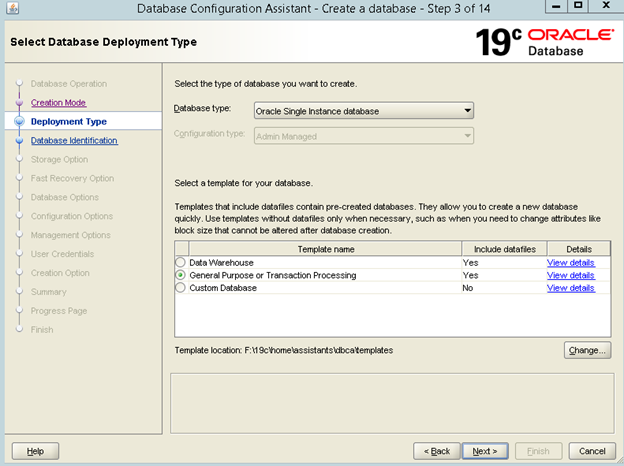The width and height of the screenshot is (624, 466).
Task: Click the Configuration Options step label
Action: point(72,216)
